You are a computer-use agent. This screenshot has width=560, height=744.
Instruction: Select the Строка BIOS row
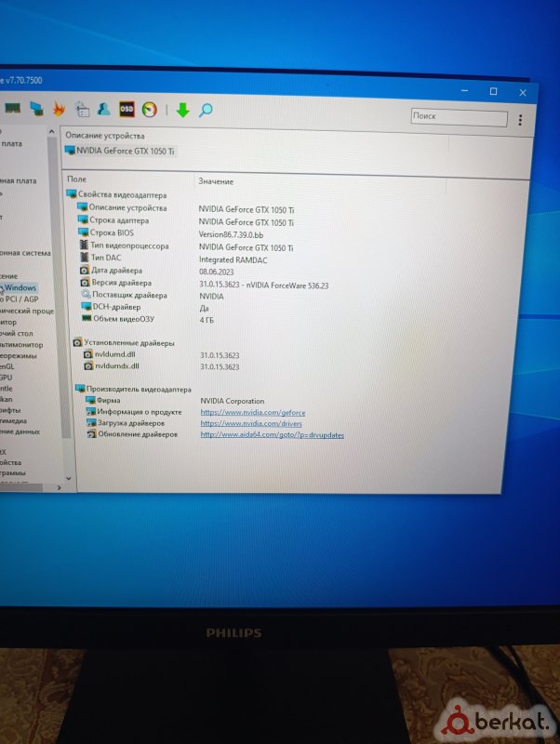(112, 232)
